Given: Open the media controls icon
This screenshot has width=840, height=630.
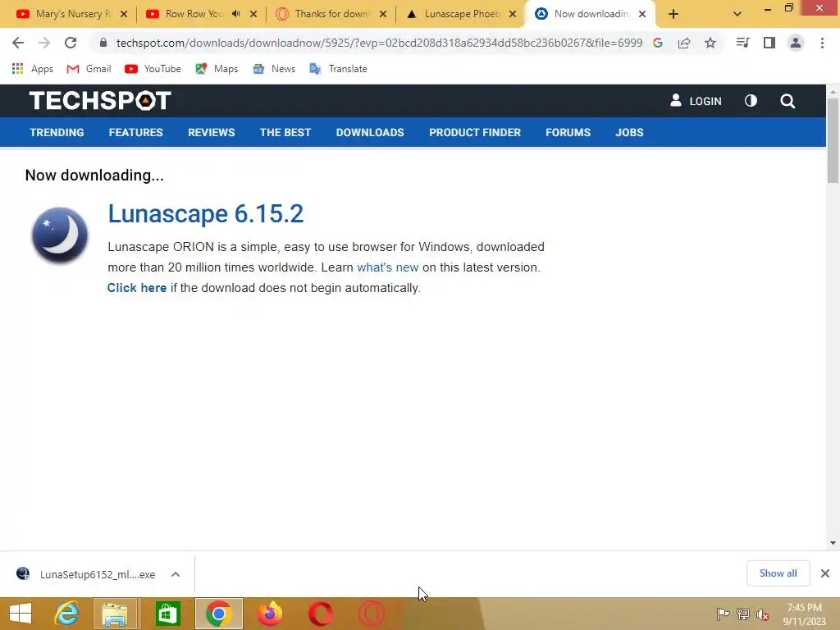Looking at the screenshot, I should tap(742, 43).
